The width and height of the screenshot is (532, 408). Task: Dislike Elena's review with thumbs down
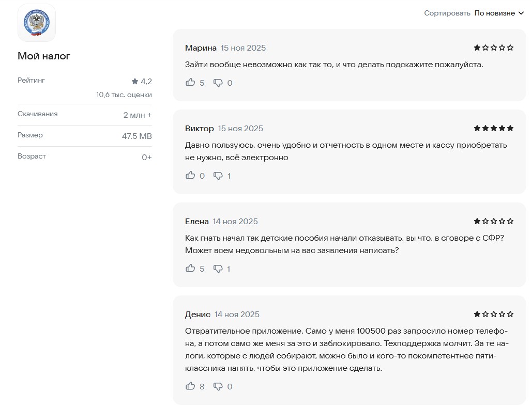tap(218, 269)
